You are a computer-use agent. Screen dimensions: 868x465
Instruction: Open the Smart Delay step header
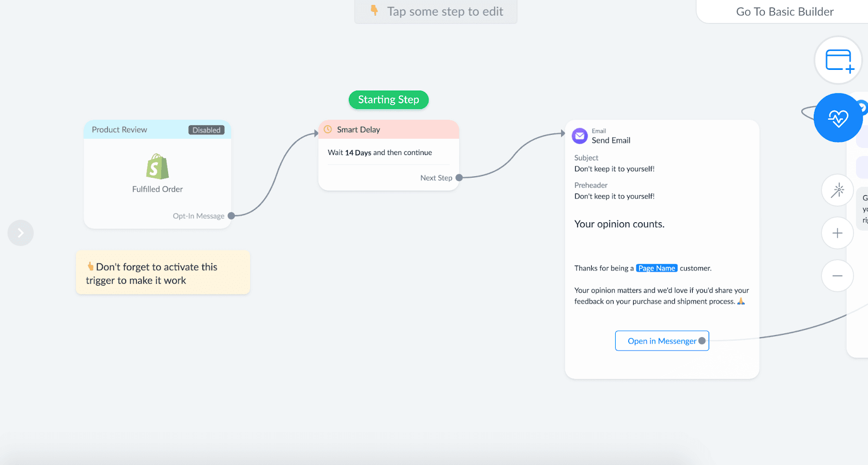(x=388, y=130)
